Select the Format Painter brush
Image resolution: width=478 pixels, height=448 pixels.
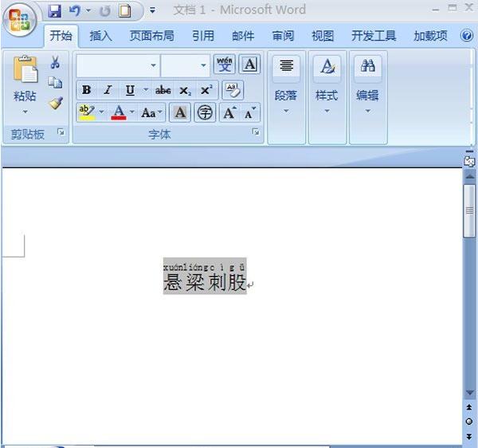(x=55, y=103)
